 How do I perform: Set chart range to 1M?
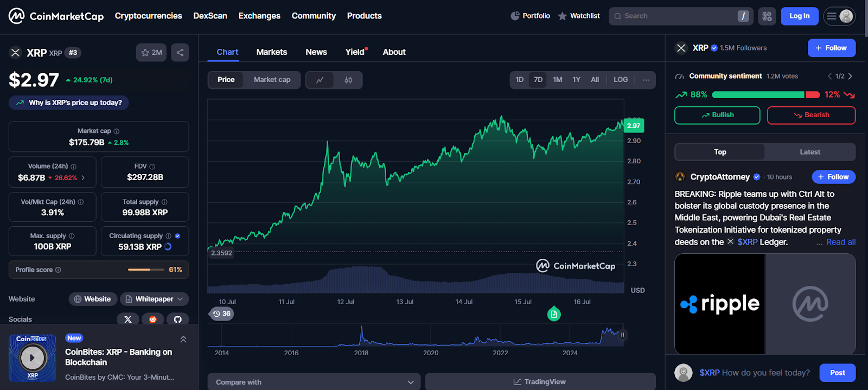[x=558, y=80]
